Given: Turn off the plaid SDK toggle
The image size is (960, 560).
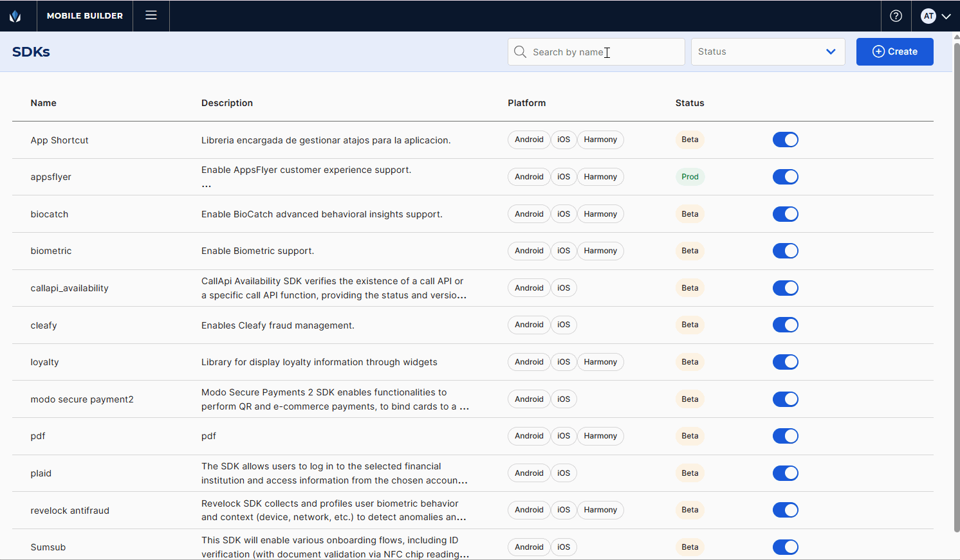Looking at the screenshot, I should point(785,473).
